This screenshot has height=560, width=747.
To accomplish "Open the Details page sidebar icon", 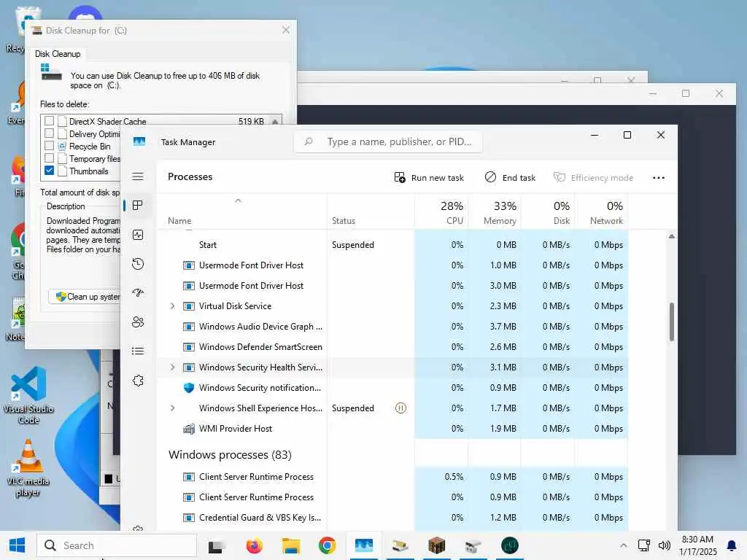I will [138, 351].
